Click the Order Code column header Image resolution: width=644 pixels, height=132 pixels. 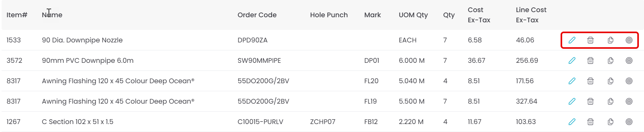coord(257,15)
